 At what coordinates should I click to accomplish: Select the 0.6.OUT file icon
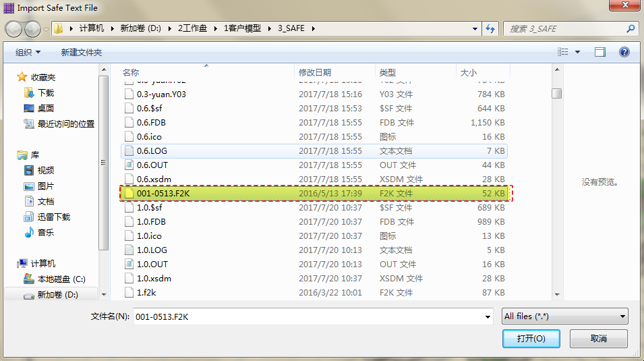[129, 165]
